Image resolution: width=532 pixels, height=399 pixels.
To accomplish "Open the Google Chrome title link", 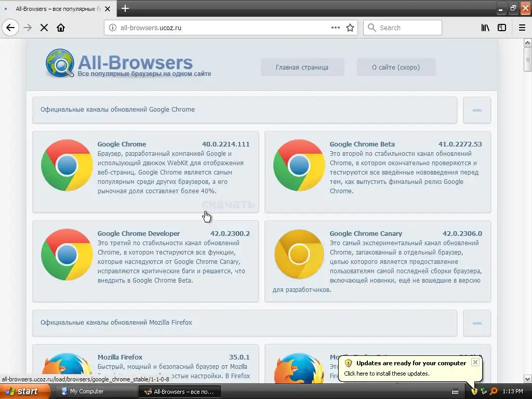I will (x=122, y=144).
